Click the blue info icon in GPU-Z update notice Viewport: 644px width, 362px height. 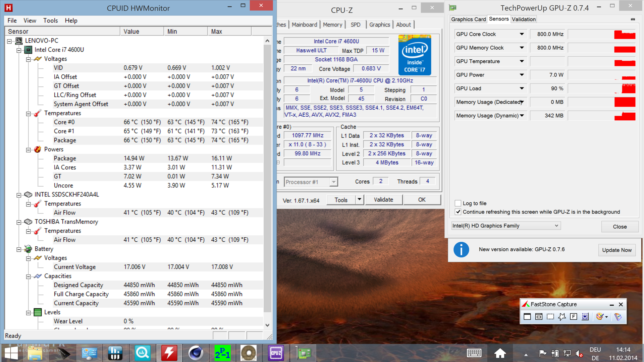461,250
